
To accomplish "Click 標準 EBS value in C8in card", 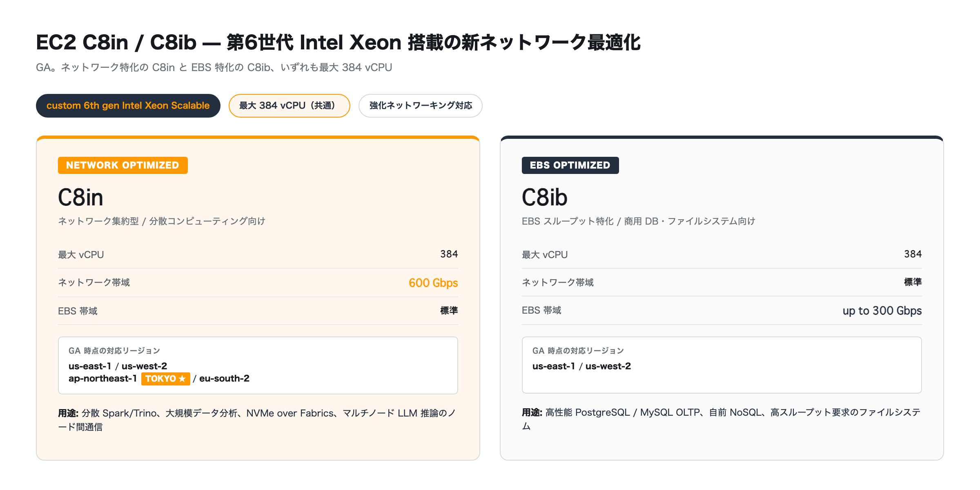I will (449, 310).
